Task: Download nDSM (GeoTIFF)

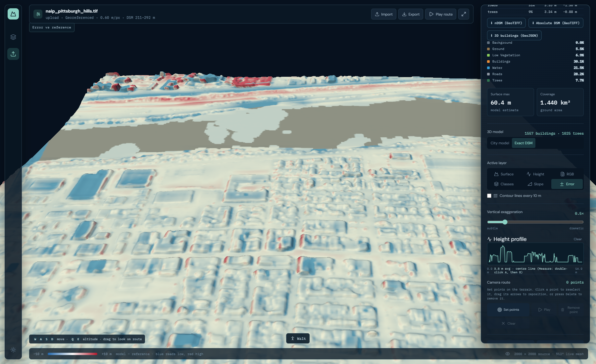Action: click(x=506, y=23)
